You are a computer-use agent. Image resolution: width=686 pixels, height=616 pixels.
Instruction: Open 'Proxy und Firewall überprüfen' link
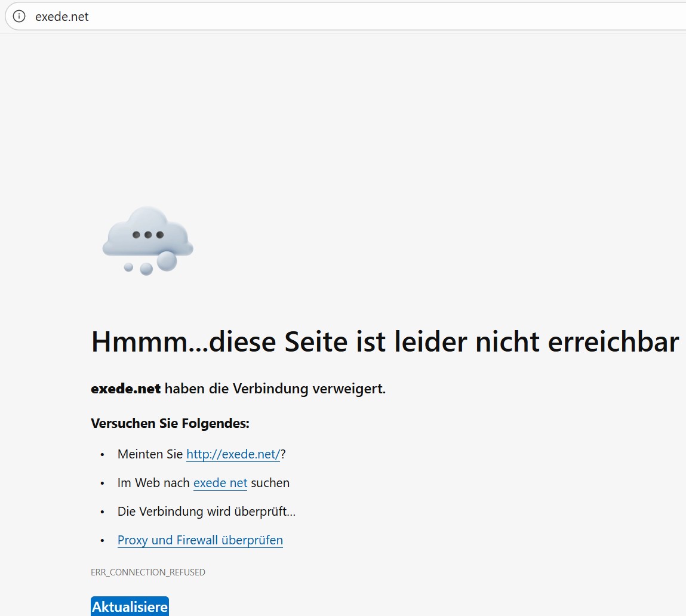pos(200,540)
